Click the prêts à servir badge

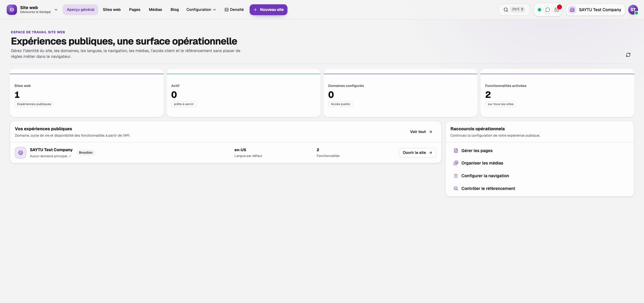184,104
